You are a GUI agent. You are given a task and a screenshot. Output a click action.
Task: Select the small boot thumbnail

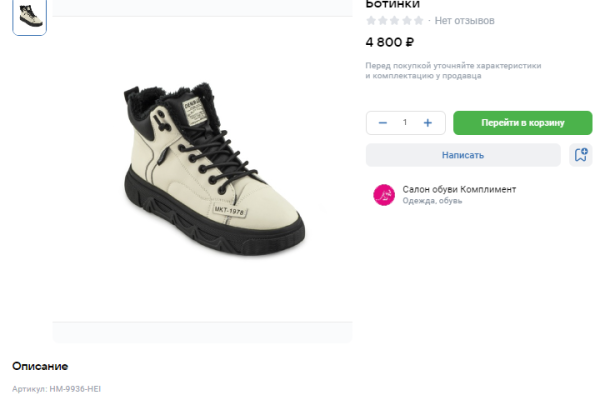coord(29,16)
